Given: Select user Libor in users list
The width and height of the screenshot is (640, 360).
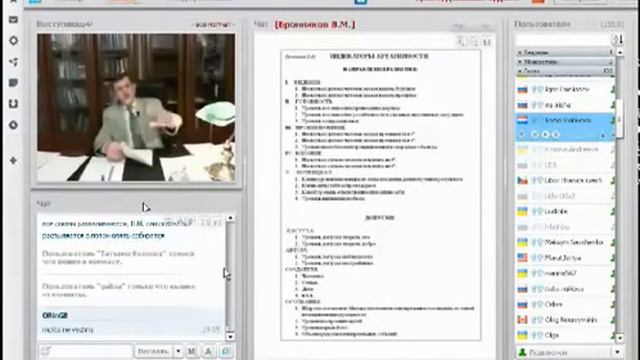Looking at the screenshot, I should (x=565, y=180).
